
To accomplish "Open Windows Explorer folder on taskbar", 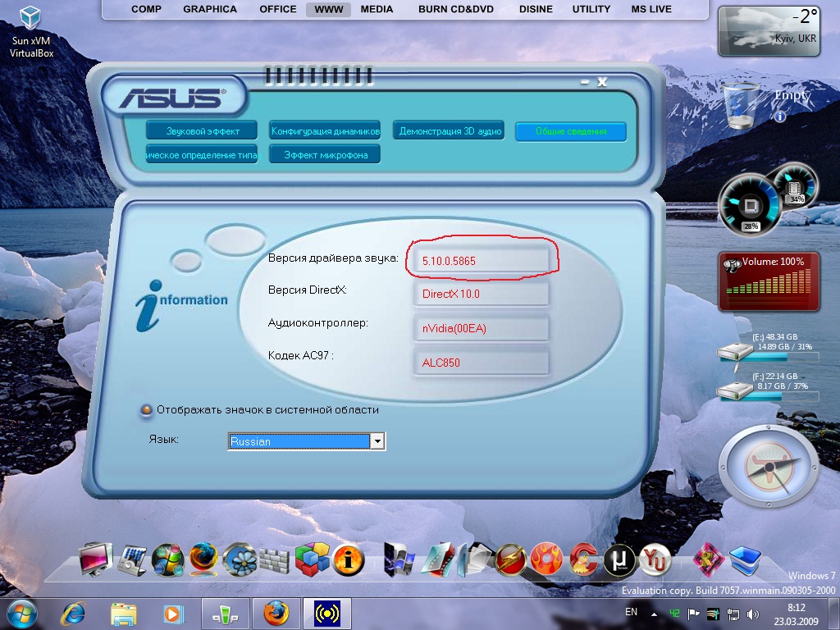I will 124,614.
